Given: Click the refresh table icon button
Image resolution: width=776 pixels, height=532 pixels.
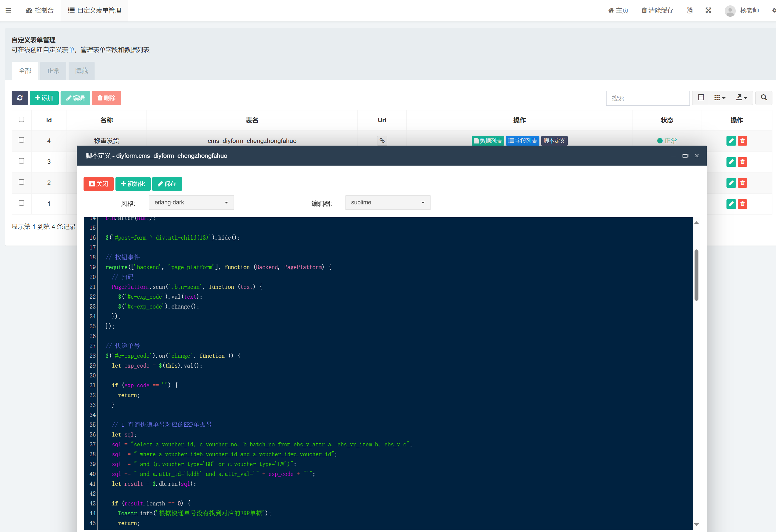Looking at the screenshot, I should pos(20,98).
